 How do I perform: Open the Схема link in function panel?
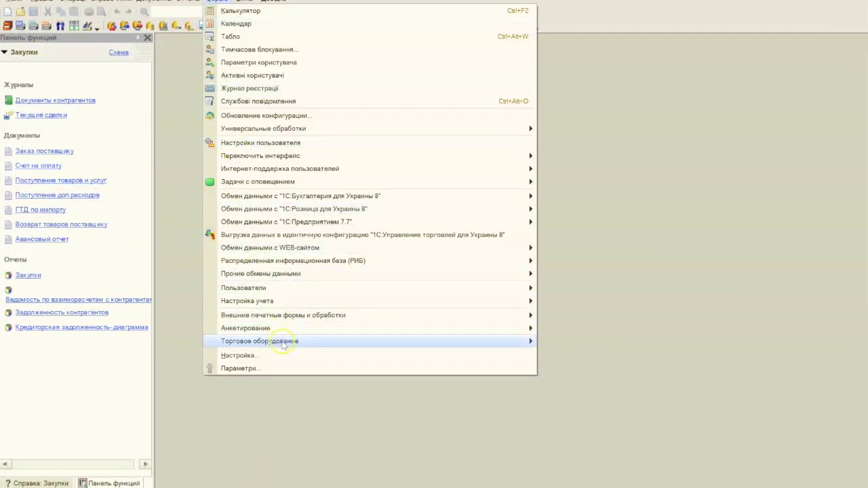(119, 52)
